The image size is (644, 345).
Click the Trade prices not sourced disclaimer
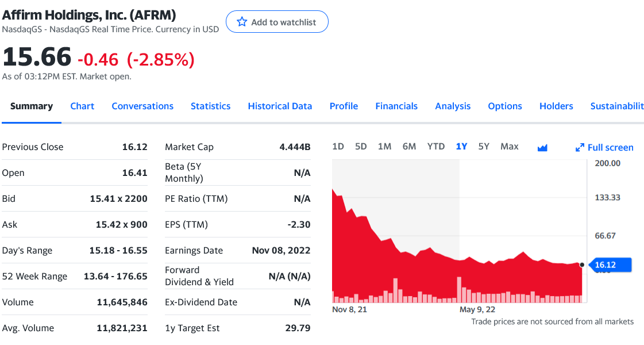click(x=553, y=321)
